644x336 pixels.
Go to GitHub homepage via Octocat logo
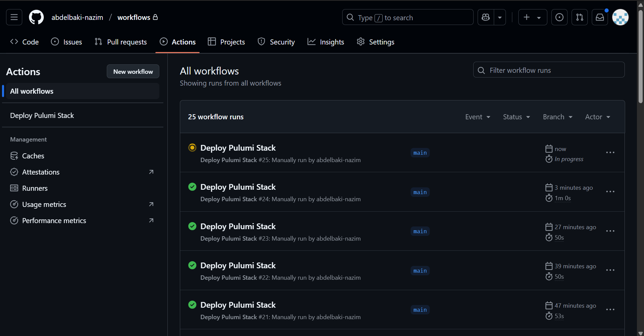point(36,17)
